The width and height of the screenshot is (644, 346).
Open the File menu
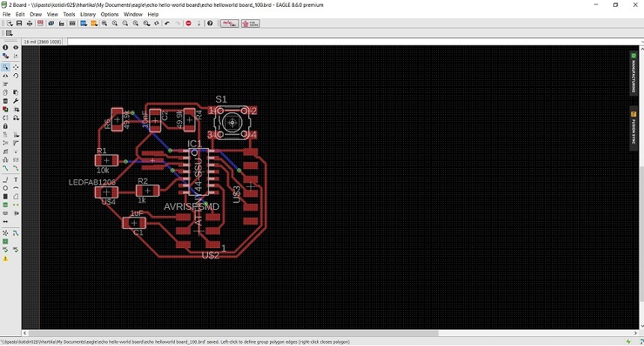[6, 14]
